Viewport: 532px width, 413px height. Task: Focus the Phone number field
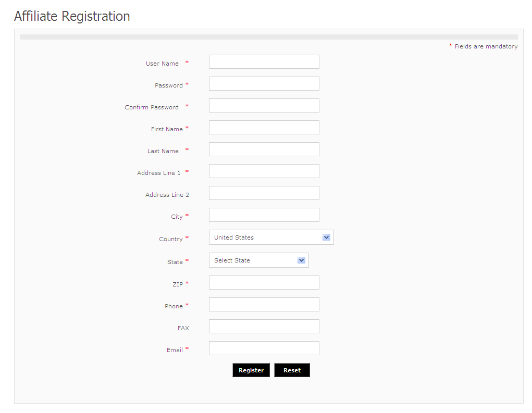[x=264, y=305]
